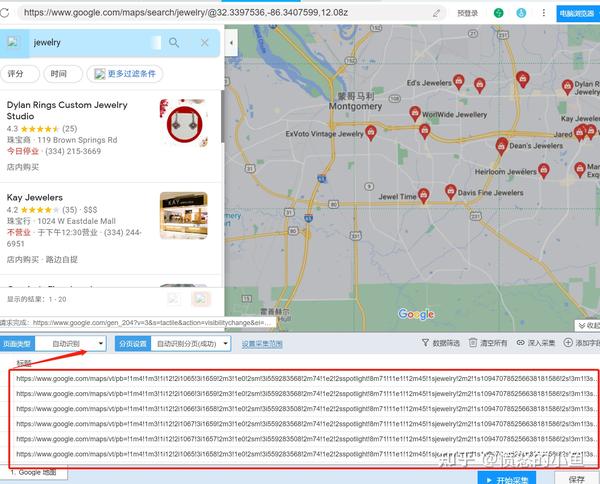Collapse the Maps side panel arrow
Viewport: 600px width, 484px height.
point(231,42)
